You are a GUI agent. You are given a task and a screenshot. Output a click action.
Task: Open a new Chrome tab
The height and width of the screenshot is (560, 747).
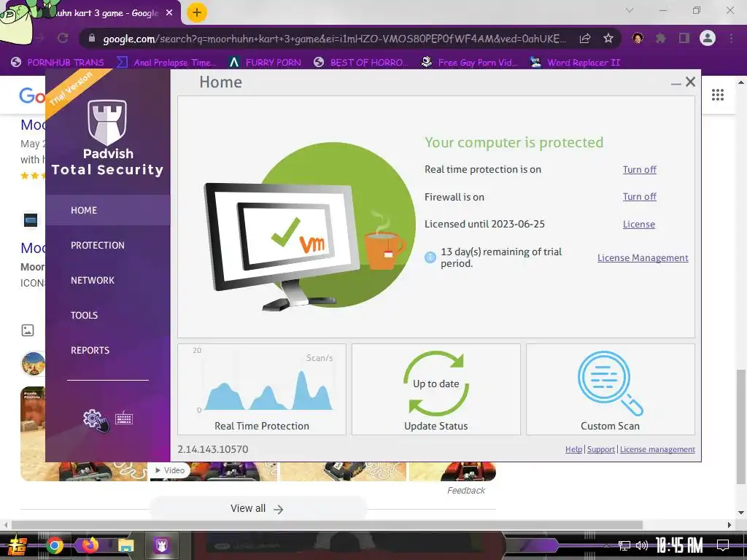coord(197,12)
